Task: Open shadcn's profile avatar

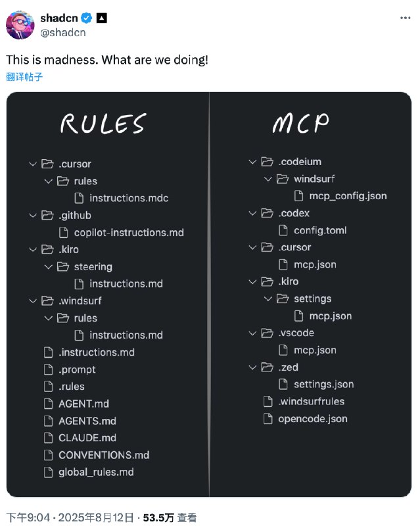Action: point(20,25)
